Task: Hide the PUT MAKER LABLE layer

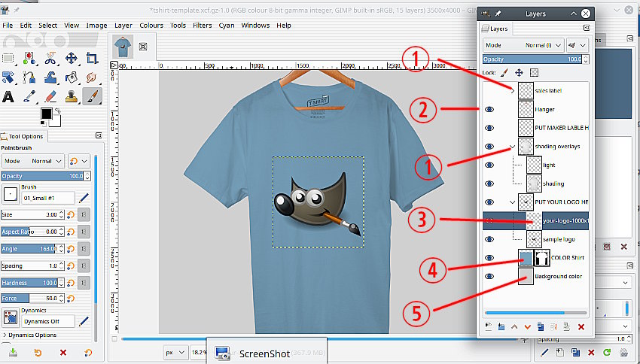Action: click(489, 128)
